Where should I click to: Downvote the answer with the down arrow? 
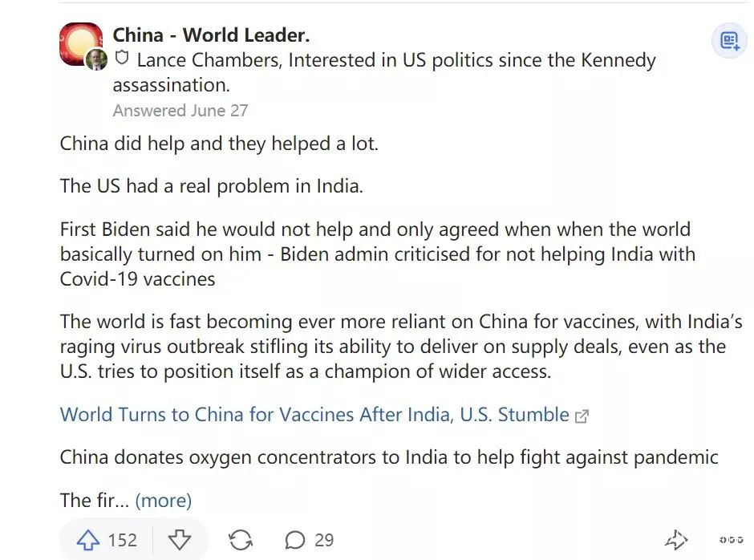(180, 540)
